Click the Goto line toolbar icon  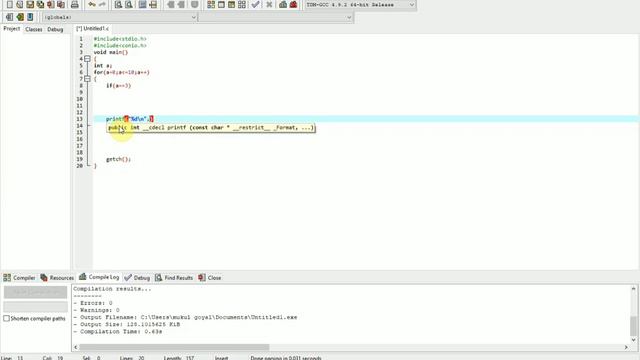[153, 4]
